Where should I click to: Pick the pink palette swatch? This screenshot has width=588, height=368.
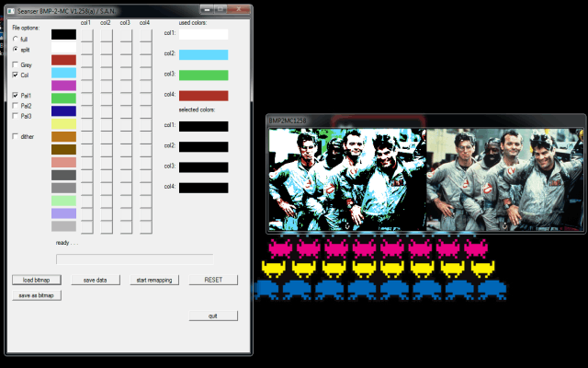[x=63, y=162]
